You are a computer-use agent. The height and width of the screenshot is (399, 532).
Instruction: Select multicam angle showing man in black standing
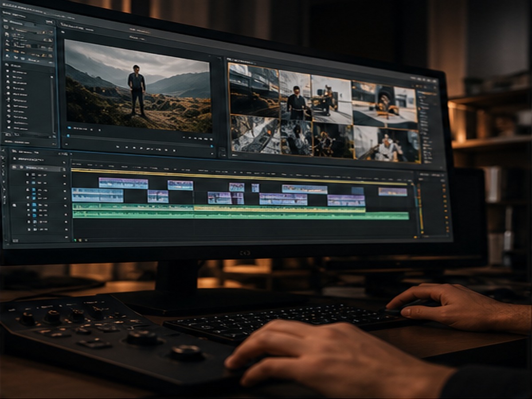tap(295, 96)
